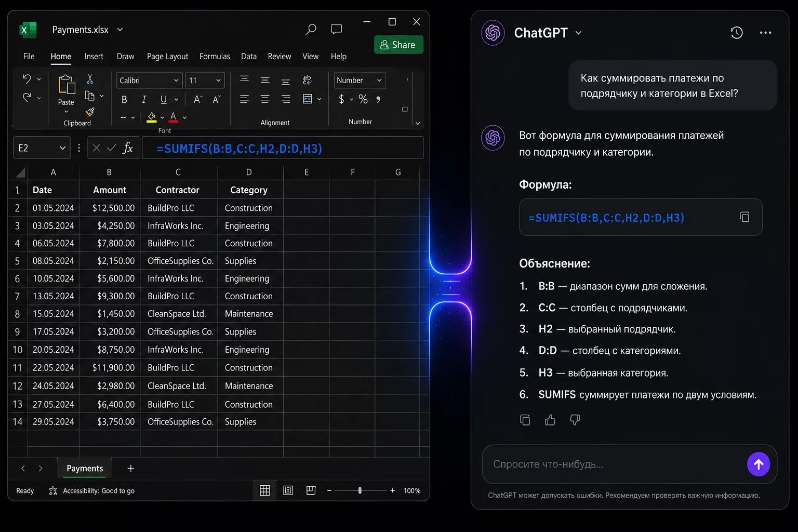Toggle Underline formatting

164,99
